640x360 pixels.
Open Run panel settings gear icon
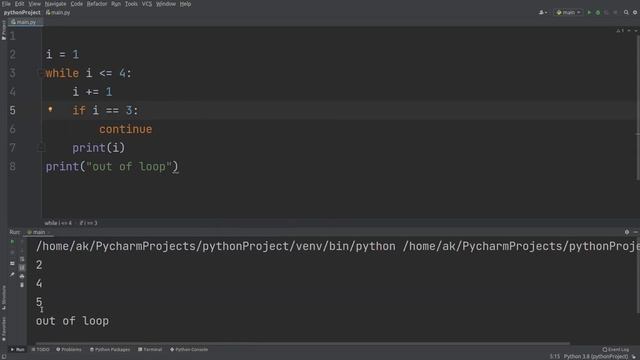[x=627, y=232]
